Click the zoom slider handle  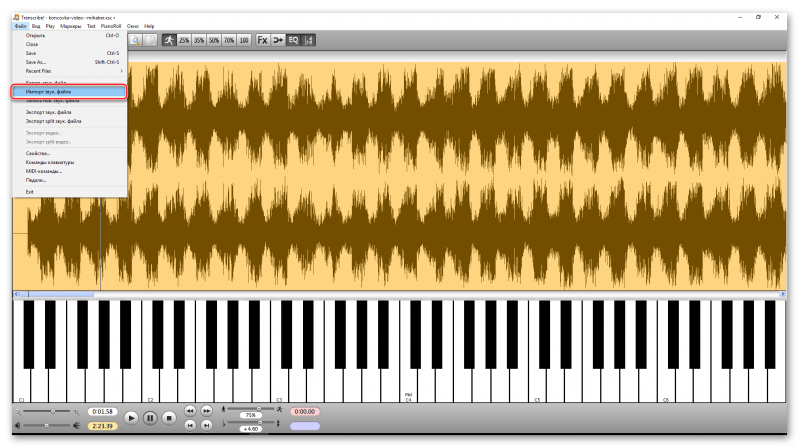pyautogui.click(x=53, y=411)
